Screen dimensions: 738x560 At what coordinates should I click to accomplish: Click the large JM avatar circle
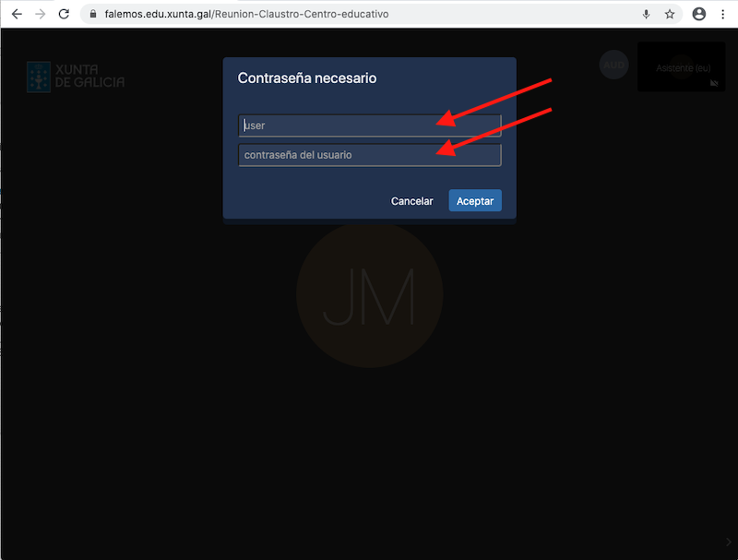[x=369, y=295]
